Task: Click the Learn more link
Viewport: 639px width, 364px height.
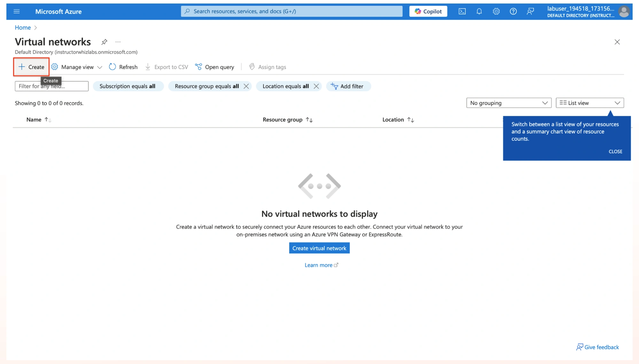Action: pos(319,265)
